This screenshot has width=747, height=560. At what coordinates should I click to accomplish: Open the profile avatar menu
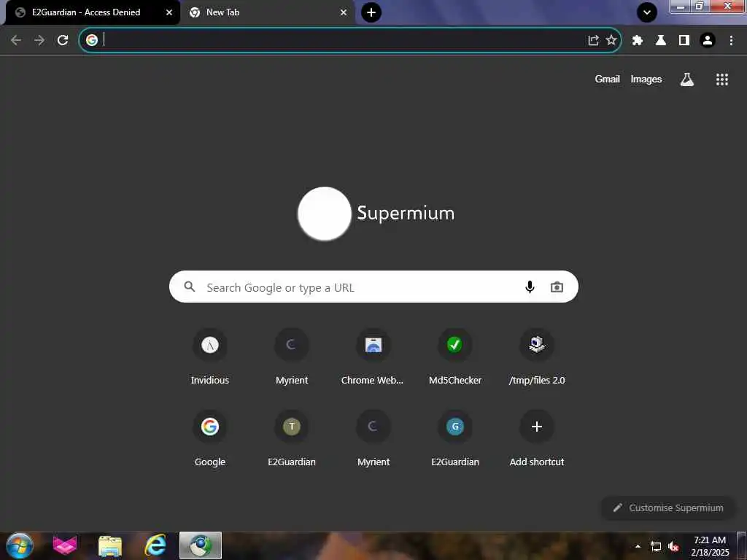click(x=708, y=41)
